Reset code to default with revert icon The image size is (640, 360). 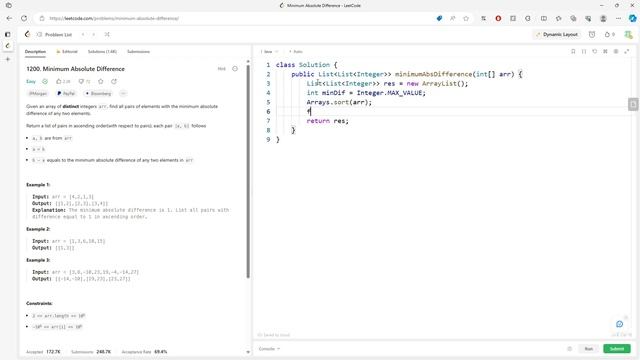tap(595, 51)
